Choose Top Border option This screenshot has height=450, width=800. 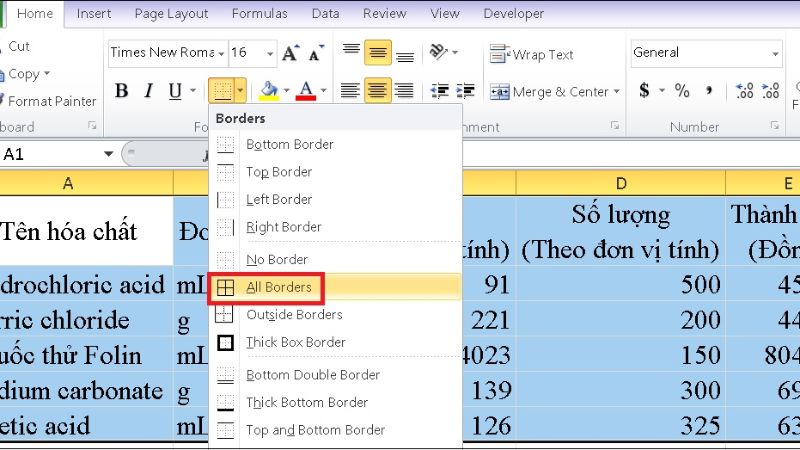click(335, 172)
